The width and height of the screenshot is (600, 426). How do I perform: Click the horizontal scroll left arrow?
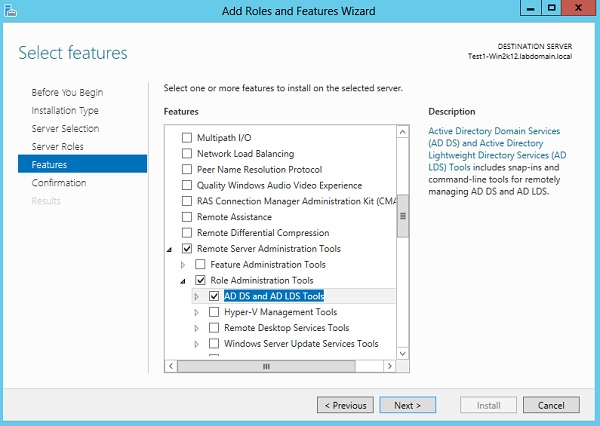click(x=171, y=366)
